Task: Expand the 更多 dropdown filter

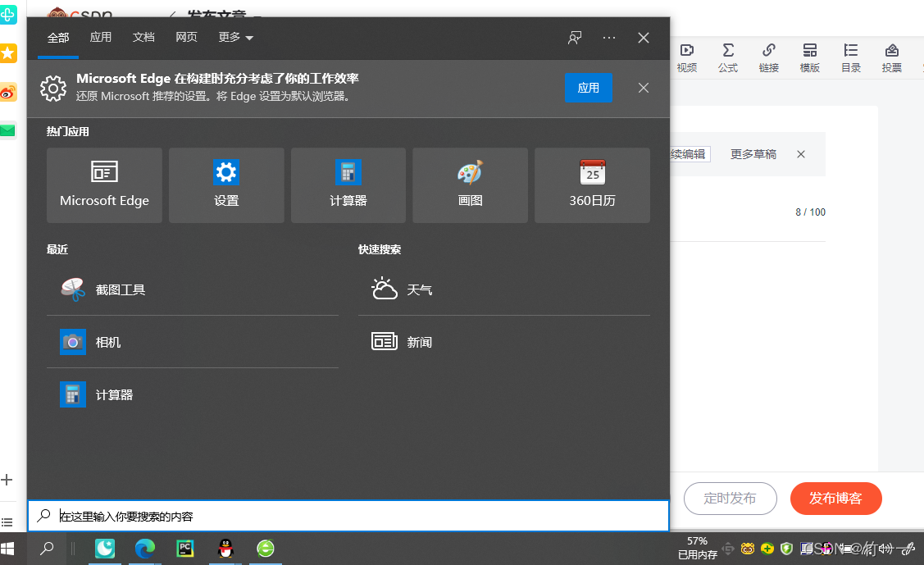Action: [x=235, y=37]
